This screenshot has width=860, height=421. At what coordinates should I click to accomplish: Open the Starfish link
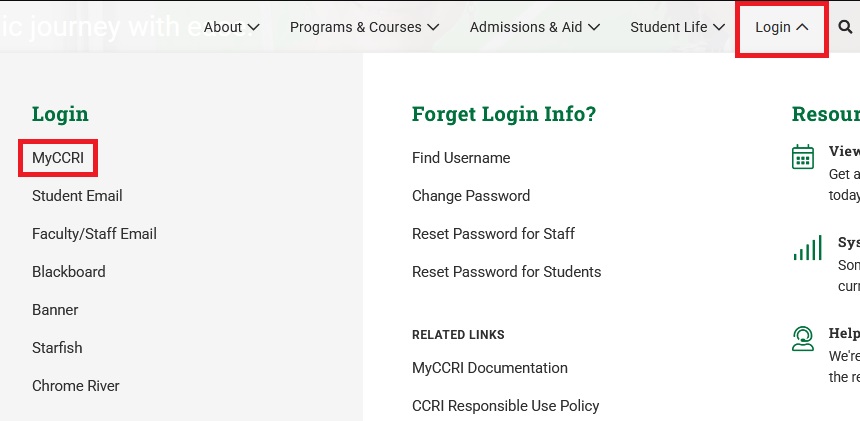pos(57,348)
